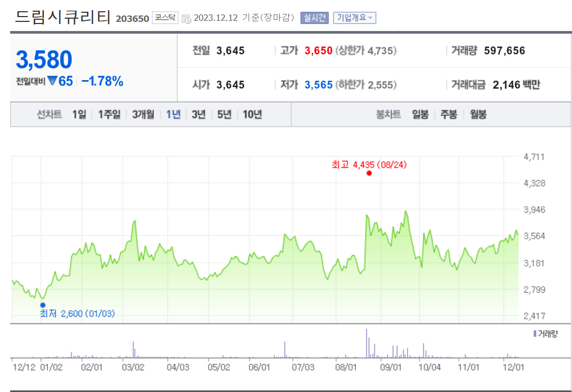The image size is (572, 392).
Task: Select the 10년 line chart tab
Action: (x=252, y=114)
